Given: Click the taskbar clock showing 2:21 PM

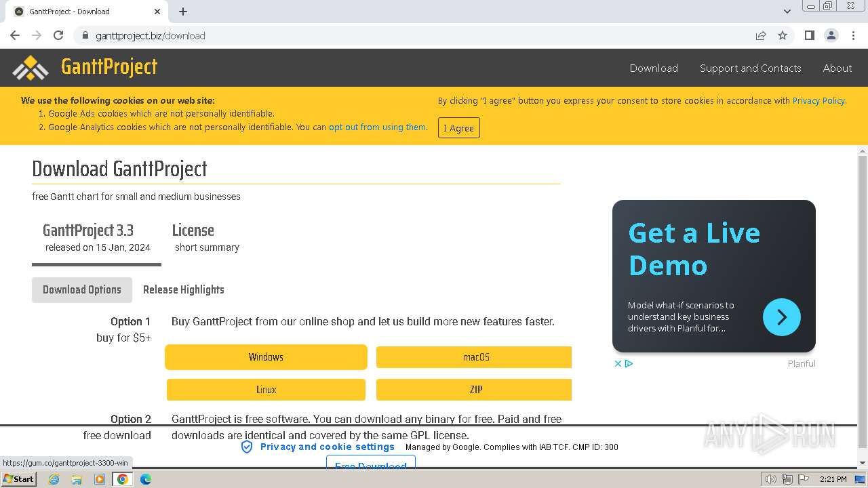Looking at the screenshot, I should (833, 479).
